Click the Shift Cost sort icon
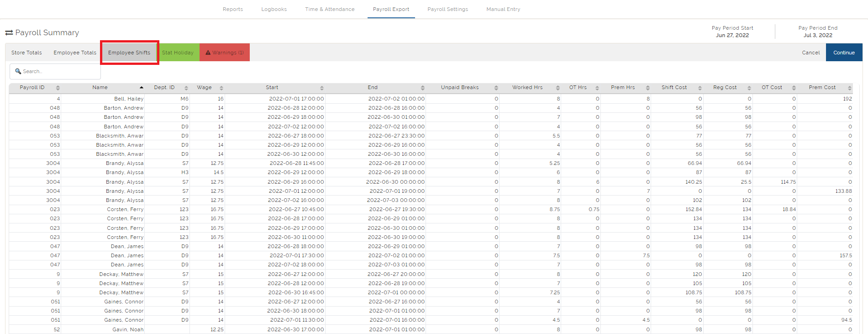 coord(700,88)
